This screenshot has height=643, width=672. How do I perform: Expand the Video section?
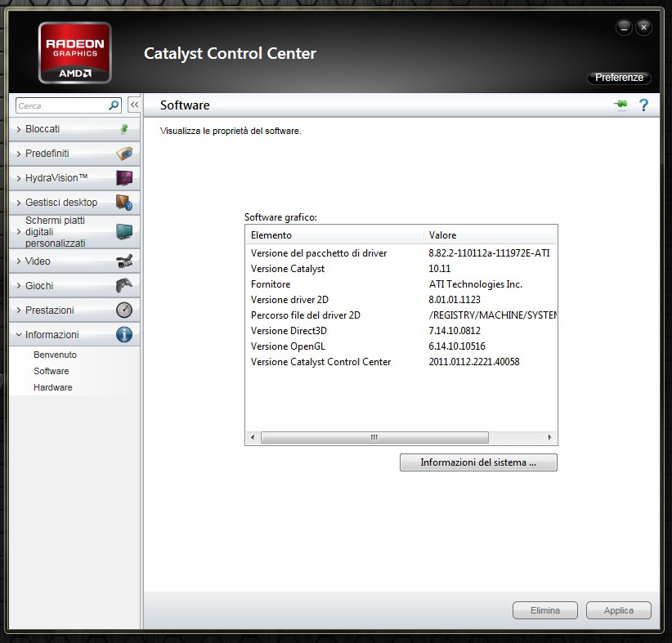coord(74,261)
